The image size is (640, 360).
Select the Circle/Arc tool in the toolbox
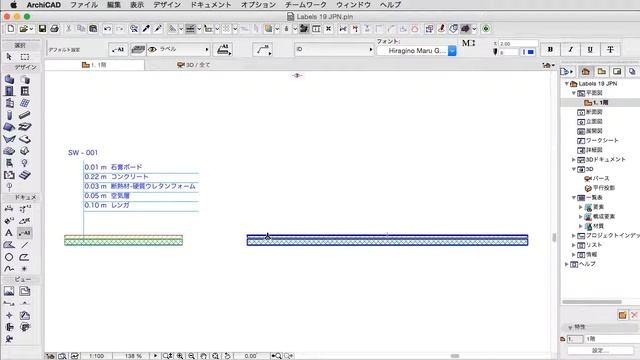tap(9, 257)
